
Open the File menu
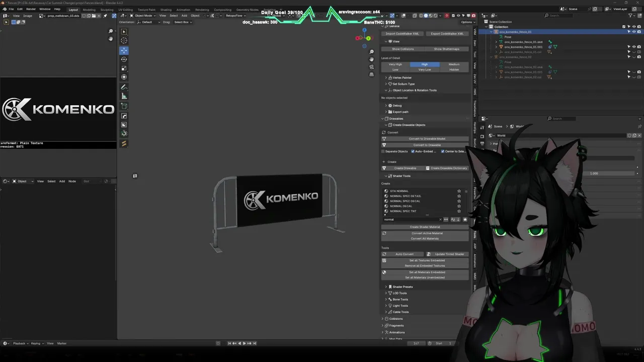[x=11, y=9]
